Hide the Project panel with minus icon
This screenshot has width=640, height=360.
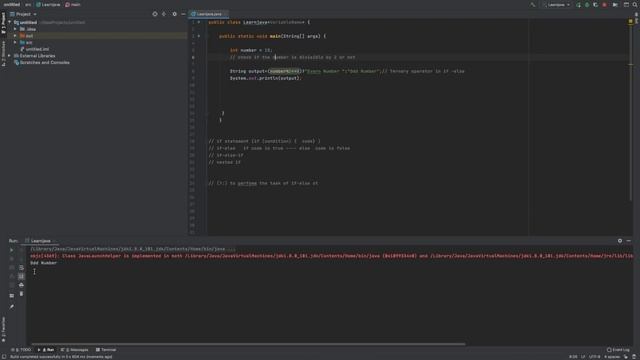coord(183,14)
